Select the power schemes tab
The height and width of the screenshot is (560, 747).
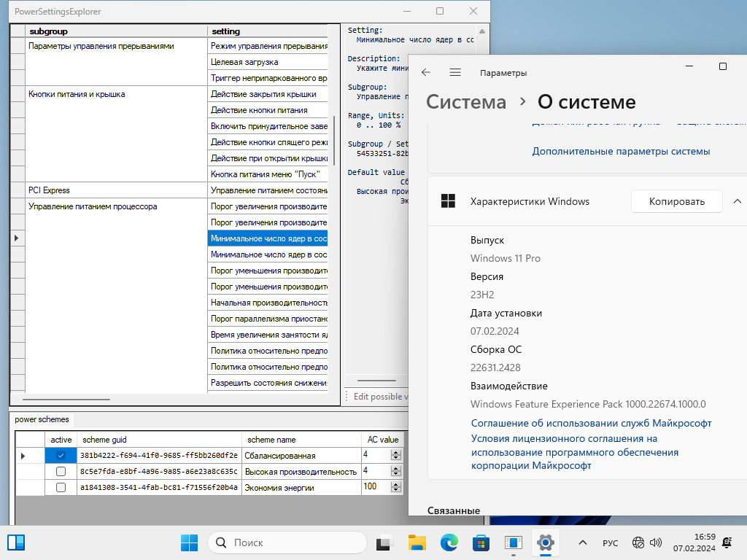coord(42,419)
